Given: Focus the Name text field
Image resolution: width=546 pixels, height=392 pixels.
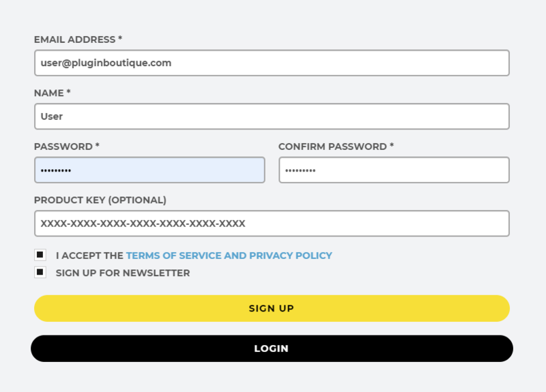Looking at the screenshot, I should coord(272,116).
